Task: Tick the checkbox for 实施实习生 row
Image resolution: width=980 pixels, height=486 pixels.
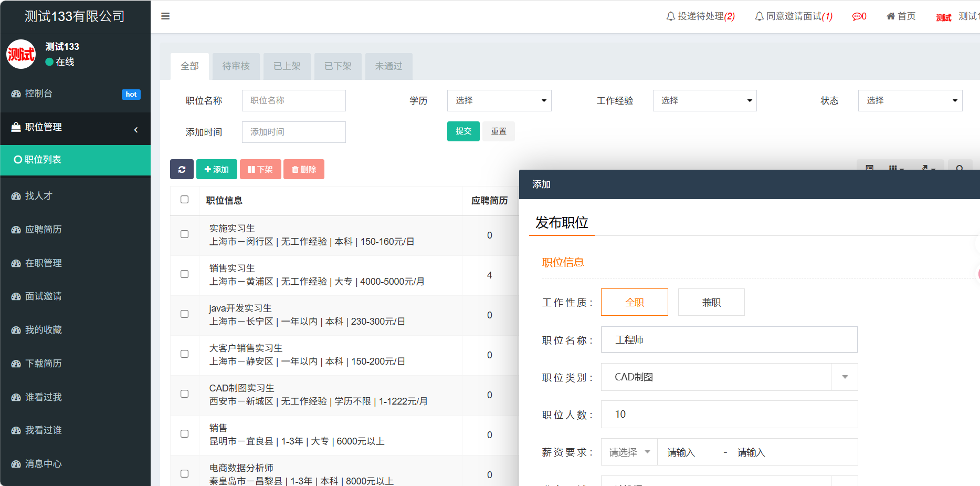Action: click(185, 234)
